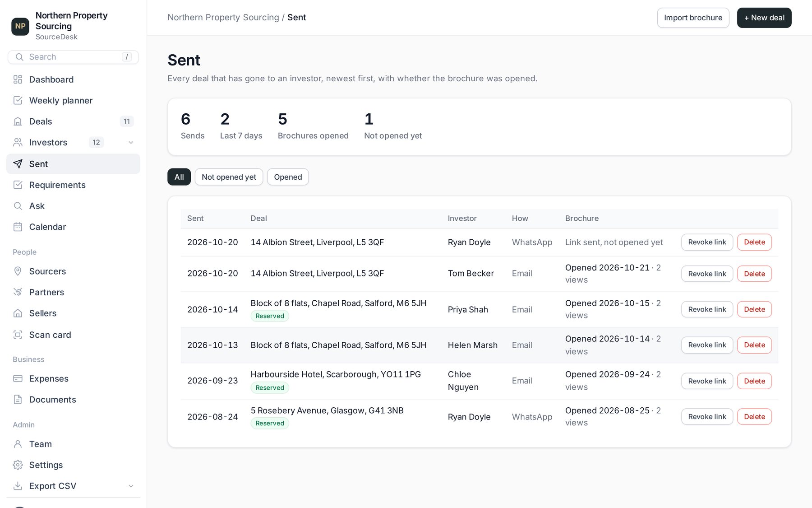Image resolution: width=812 pixels, height=508 pixels.
Task: Click the Settings gear icon
Action: click(x=18, y=465)
